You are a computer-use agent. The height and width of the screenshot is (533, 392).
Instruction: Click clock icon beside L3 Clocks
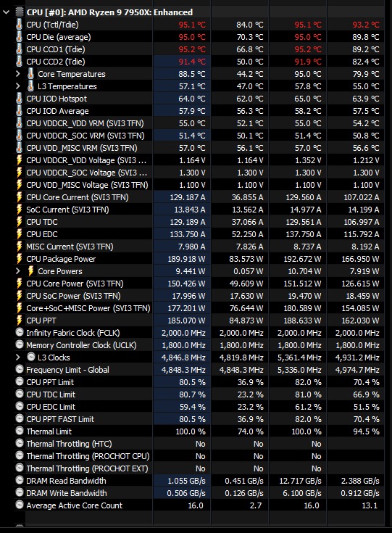[31, 357]
